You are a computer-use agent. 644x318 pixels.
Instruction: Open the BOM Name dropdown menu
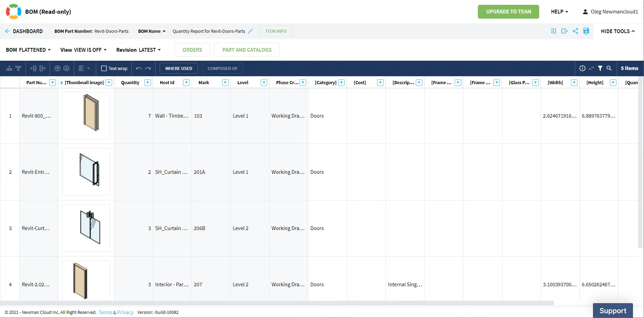tap(152, 31)
